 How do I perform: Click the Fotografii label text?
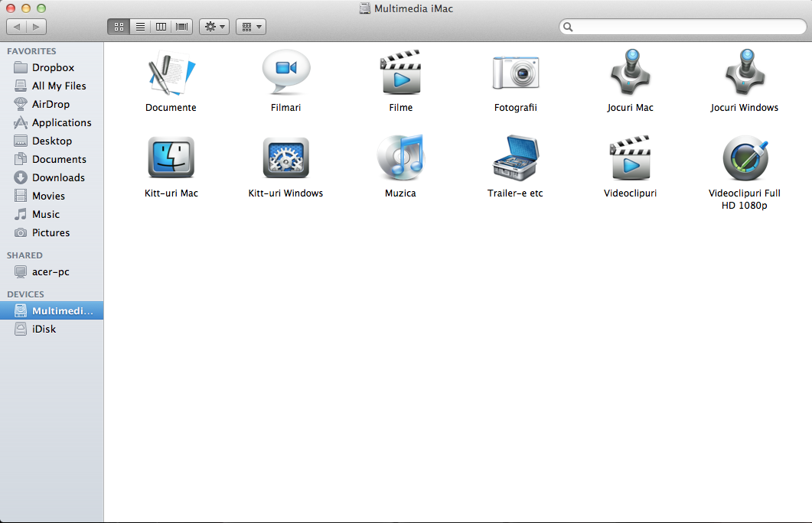click(515, 108)
